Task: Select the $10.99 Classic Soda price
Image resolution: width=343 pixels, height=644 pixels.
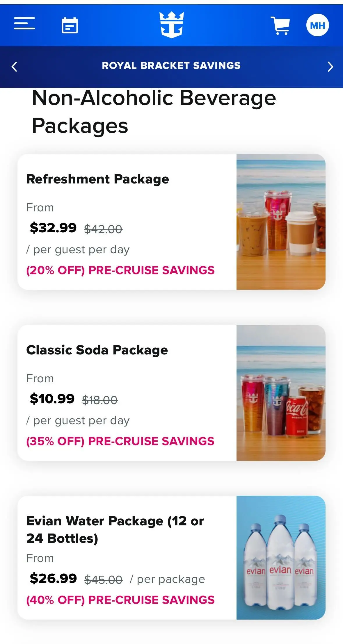Action: 52,399
